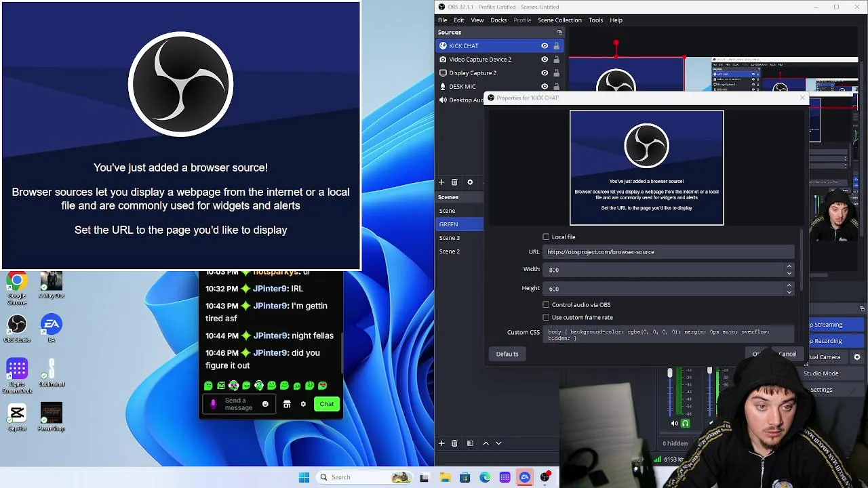868x488 pixels.
Task: Remove the selected source with the trash icon
Action: (454, 182)
